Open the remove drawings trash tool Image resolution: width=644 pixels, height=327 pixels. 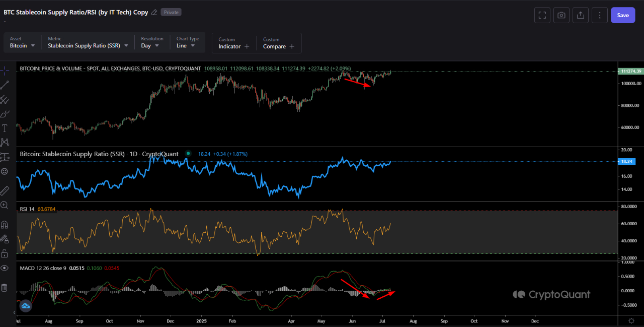[5, 287]
